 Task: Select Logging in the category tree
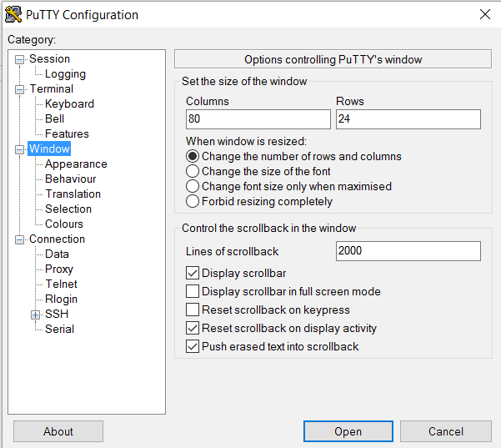65,74
